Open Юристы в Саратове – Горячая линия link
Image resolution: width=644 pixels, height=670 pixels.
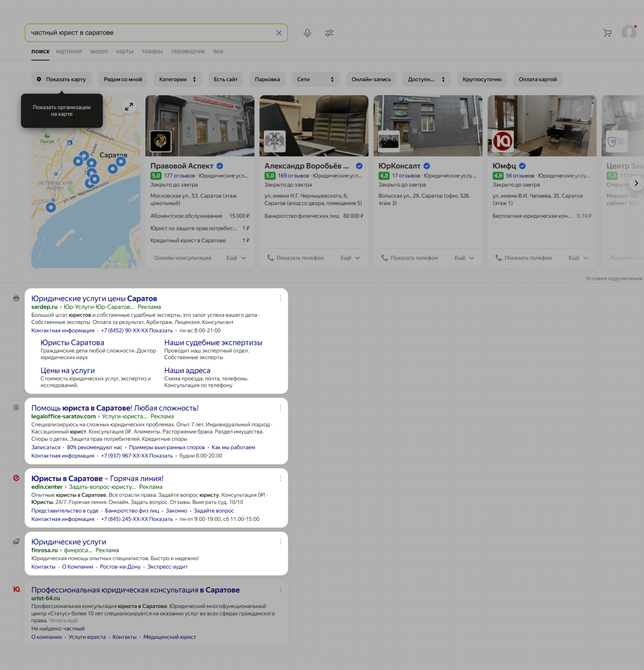click(98, 479)
